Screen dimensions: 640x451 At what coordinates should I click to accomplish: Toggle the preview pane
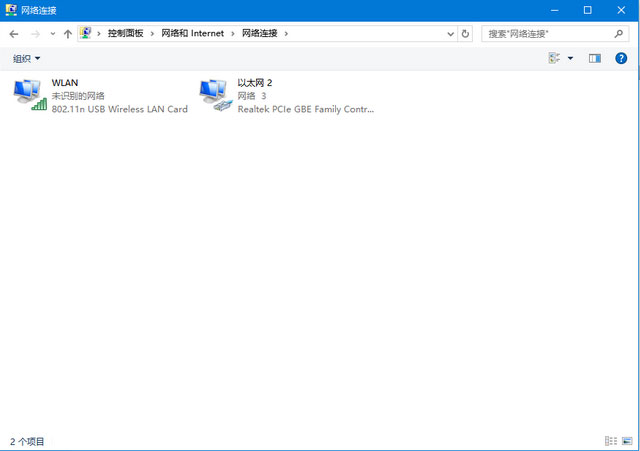pyautogui.click(x=595, y=58)
